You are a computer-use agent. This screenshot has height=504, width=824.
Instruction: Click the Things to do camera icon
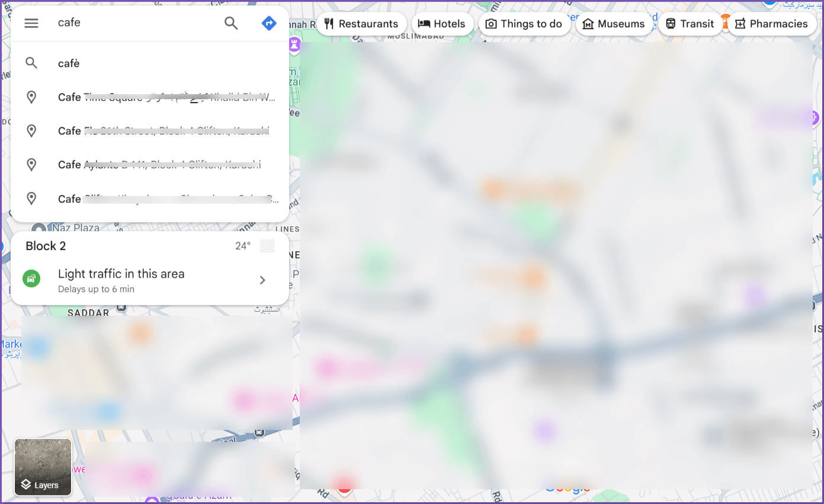click(491, 24)
